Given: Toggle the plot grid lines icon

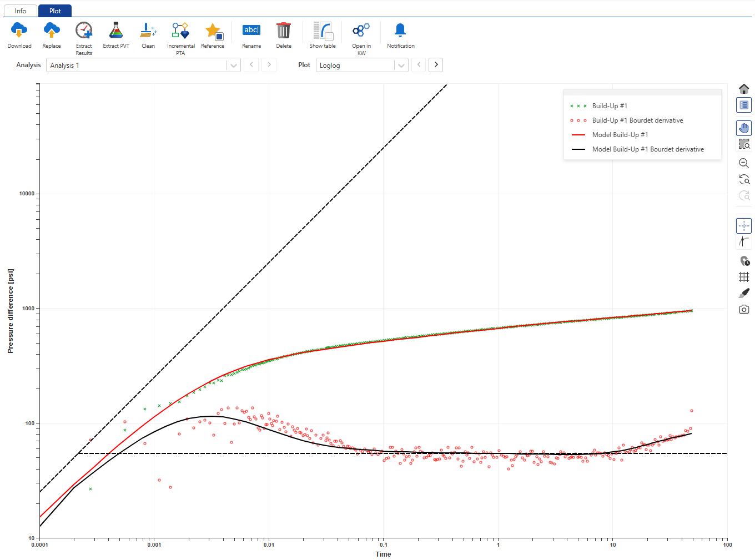Looking at the screenshot, I should (x=744, y=277).
